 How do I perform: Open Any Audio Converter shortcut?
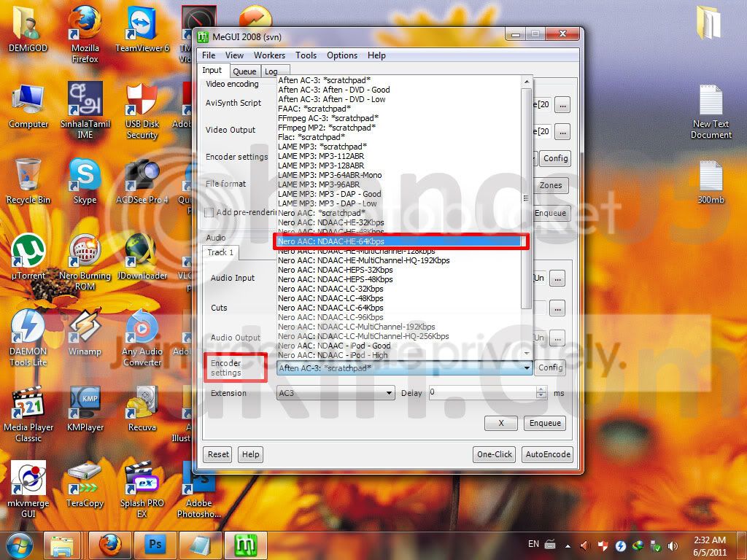click(x=142, y=338)
